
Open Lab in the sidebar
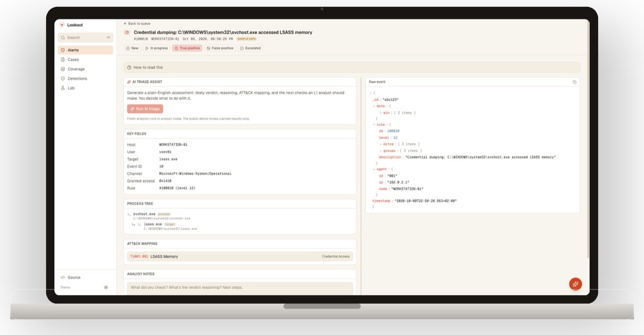(x=86, y=88)
